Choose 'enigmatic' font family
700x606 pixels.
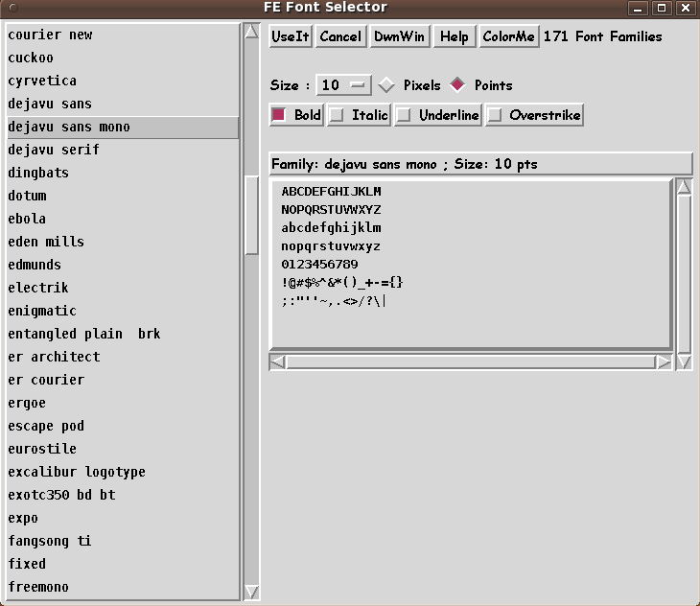coord(123,311)
